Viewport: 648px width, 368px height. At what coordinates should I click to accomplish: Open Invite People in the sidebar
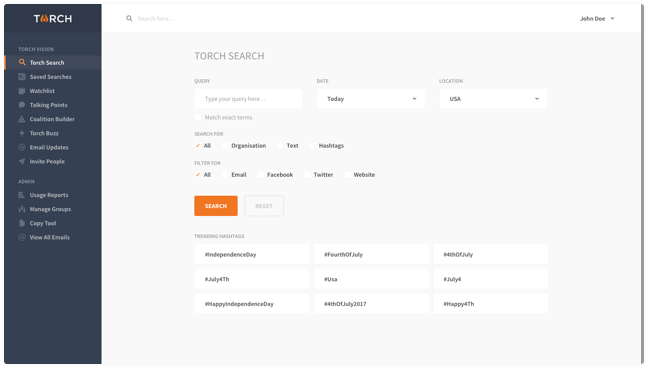point(53,161)
